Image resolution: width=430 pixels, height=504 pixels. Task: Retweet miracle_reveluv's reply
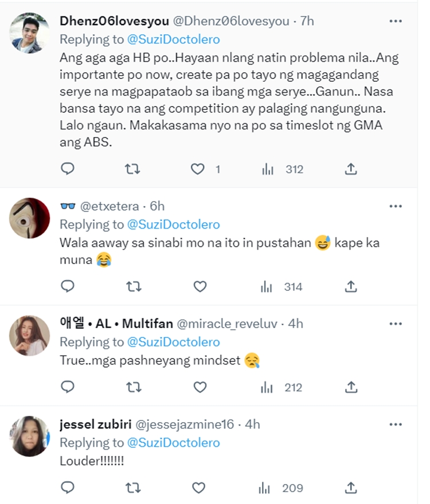pyautogui.click(x=133, y=388)
